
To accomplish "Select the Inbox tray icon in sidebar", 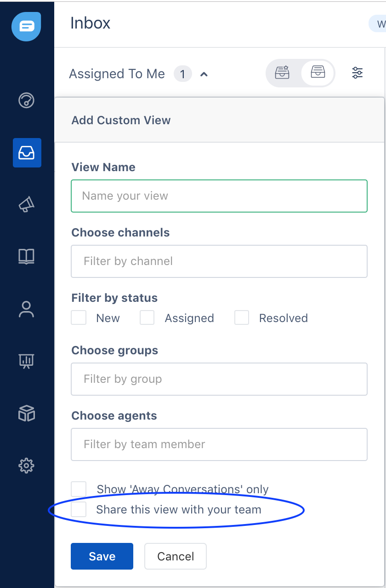I will [x=27, y=152].
